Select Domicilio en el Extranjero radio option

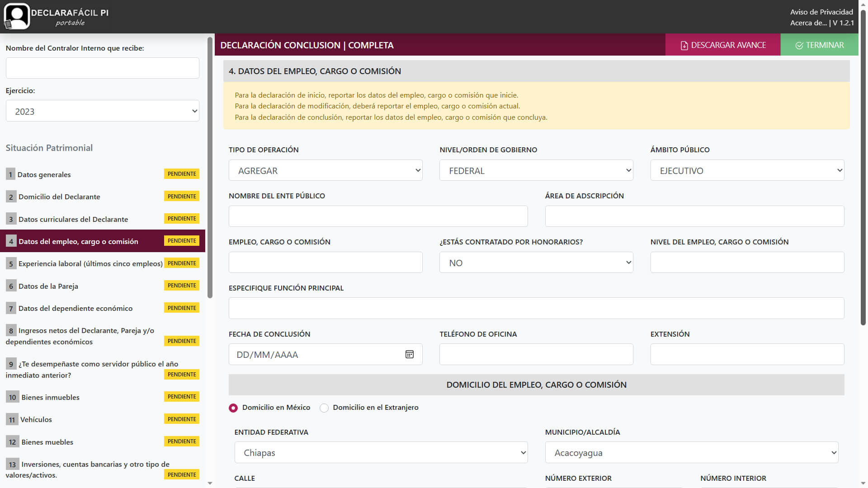tap(324, 408)
